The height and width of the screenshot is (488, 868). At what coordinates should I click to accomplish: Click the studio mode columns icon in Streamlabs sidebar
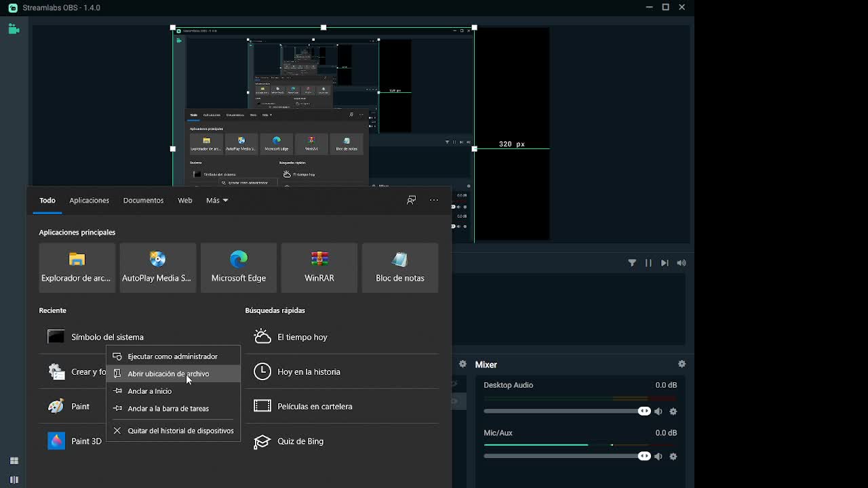click(14, 480)
